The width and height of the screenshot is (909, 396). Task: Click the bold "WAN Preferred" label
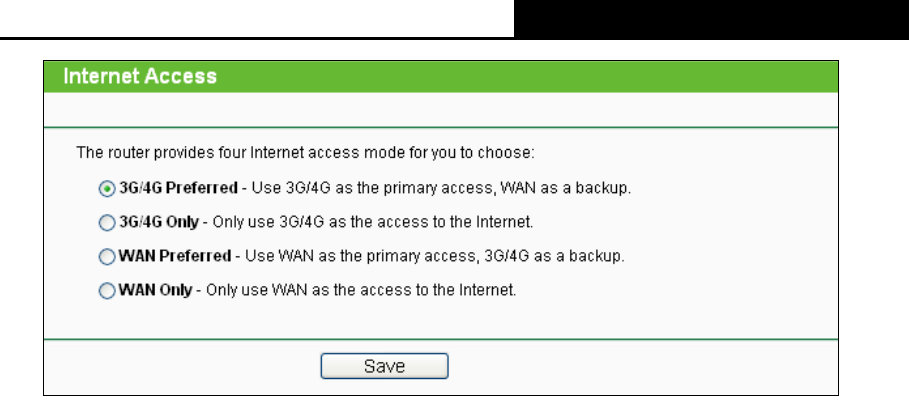pos(174,256)
